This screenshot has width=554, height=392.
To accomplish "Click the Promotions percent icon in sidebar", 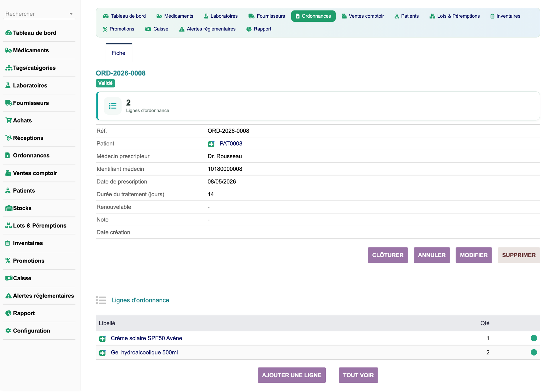I will tap(8, 261).
